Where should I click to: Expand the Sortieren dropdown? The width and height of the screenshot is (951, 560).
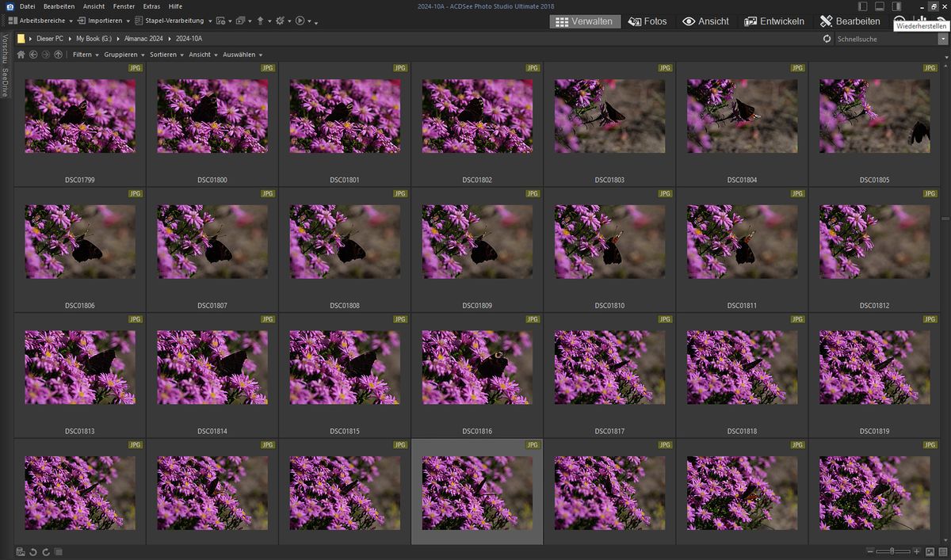tap(163, 55)
